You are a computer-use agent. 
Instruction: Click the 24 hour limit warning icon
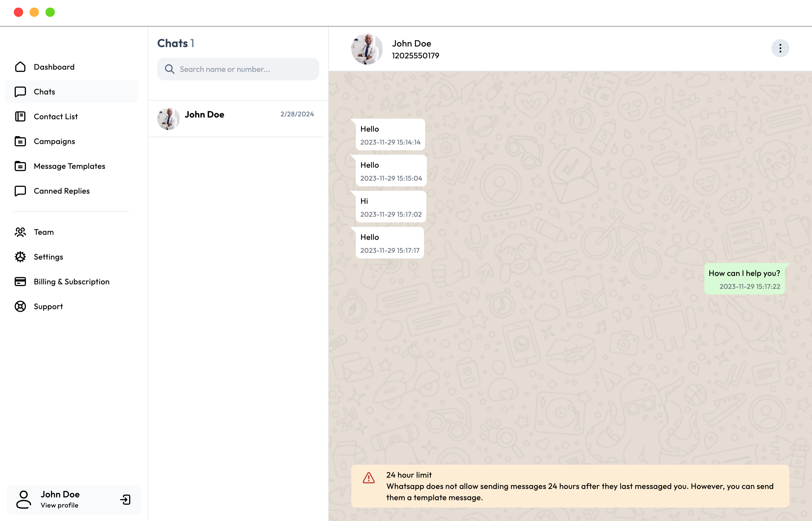(369, 478)
